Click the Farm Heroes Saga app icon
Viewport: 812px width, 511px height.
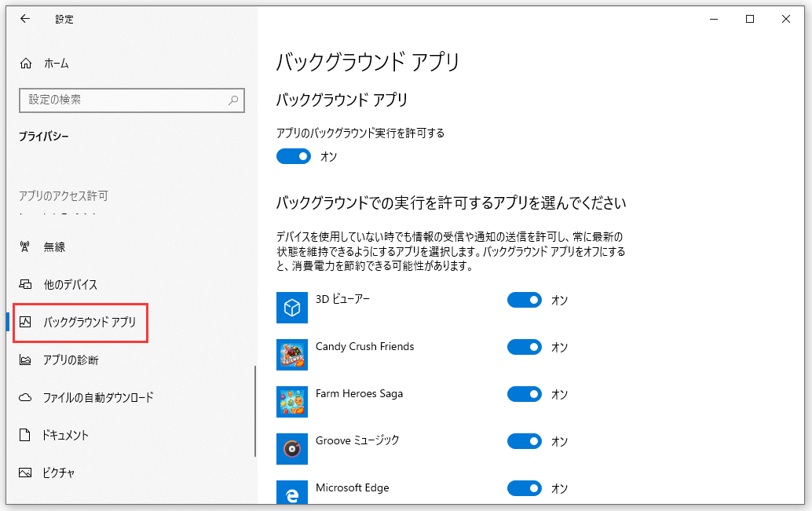pos(292,402)
